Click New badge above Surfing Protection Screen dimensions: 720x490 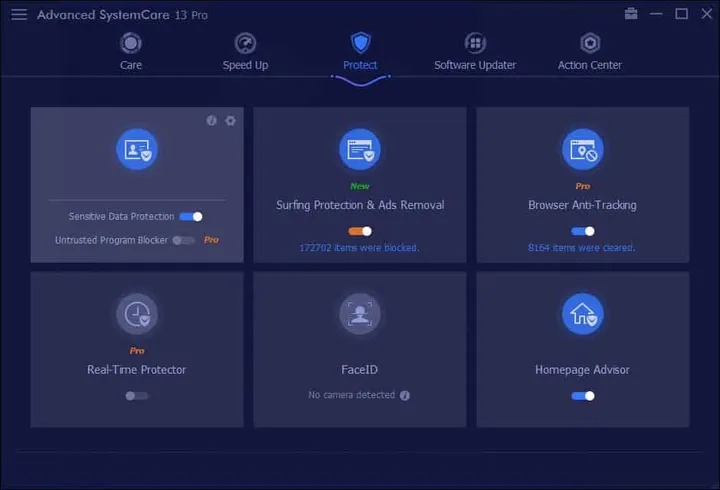(360, 186)
